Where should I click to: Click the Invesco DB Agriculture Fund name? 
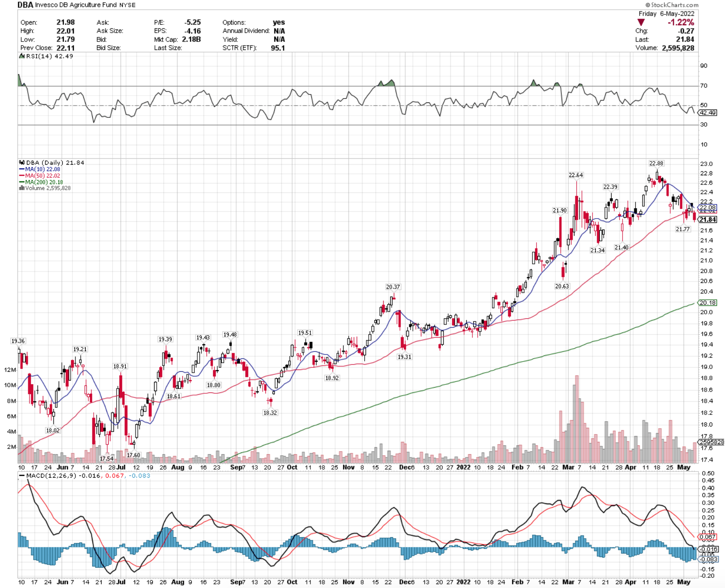pyautogui.click(x=76, y=5)
